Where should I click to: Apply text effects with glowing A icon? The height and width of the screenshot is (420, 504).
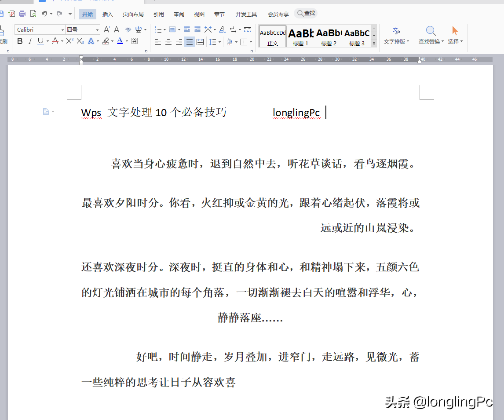tap(91, 41)
